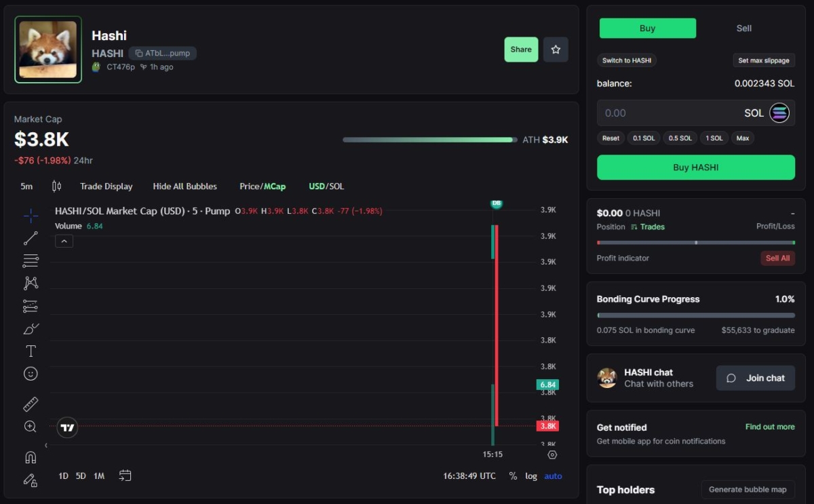Viewport: 814px width, 504px height.
Task: Choose the brush drawing tool
Action: pos(31,329)
